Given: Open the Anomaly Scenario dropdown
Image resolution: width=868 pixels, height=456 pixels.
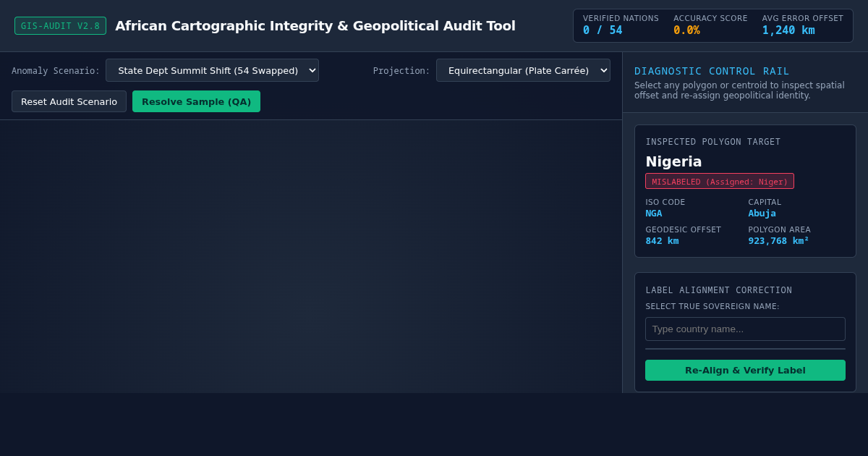Looking at the screenshot, I should (x=212, y=70).
